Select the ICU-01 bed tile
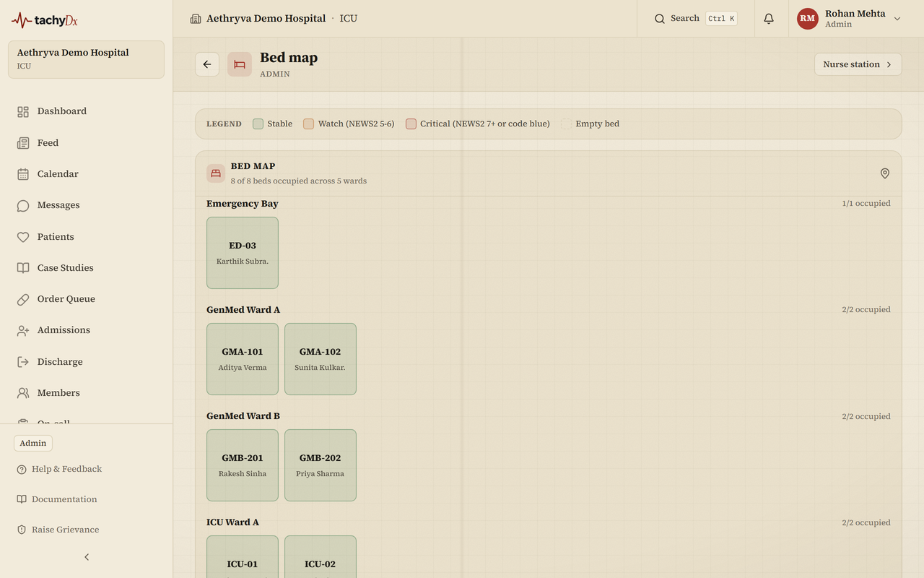 (x=243, y=557)
